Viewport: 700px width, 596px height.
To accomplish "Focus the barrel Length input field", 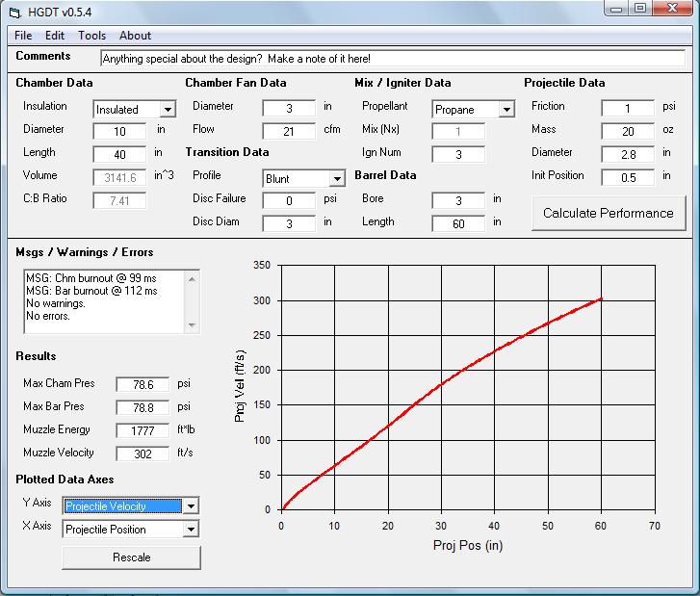I will tap(458, 224).
